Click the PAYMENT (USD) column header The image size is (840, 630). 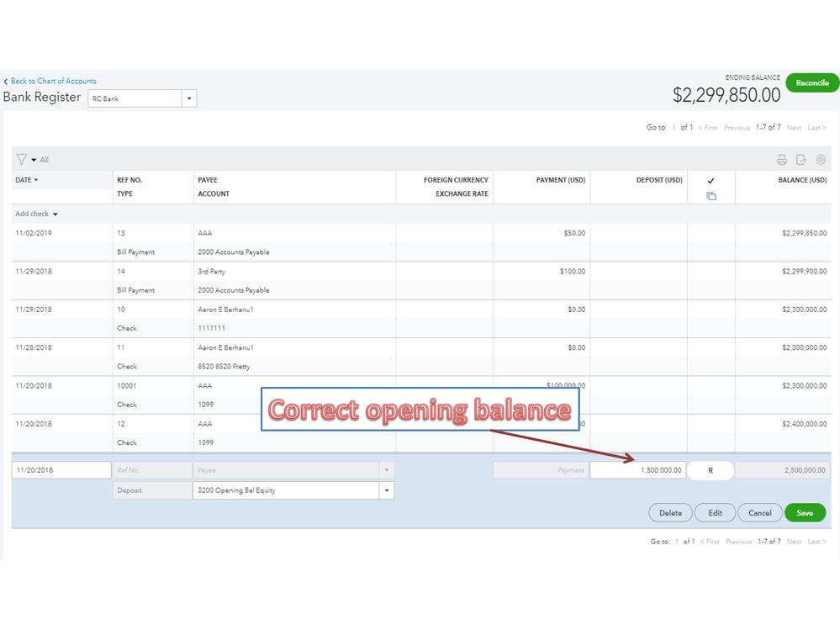pos(561,180)
